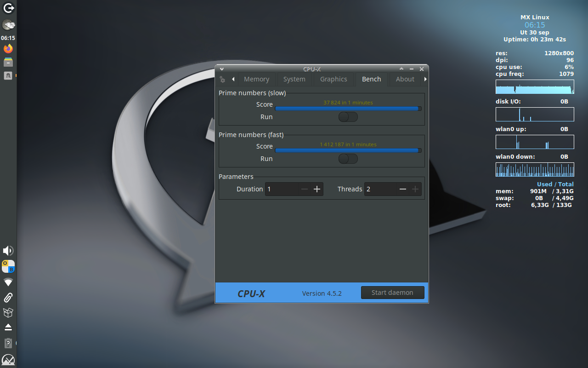Open the file manager panel icon
588x368 pixels.
pos(8,62)
